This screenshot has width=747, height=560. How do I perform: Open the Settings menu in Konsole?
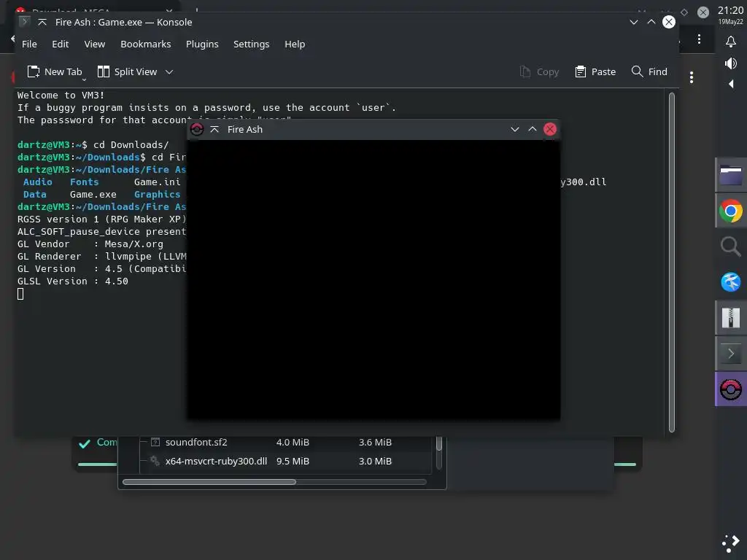point(251,44)
